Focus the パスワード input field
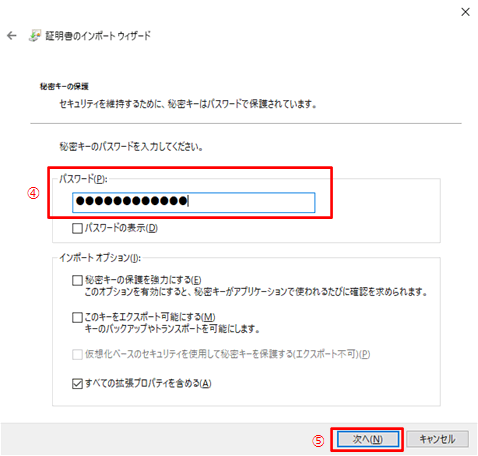 pos(194,202)
